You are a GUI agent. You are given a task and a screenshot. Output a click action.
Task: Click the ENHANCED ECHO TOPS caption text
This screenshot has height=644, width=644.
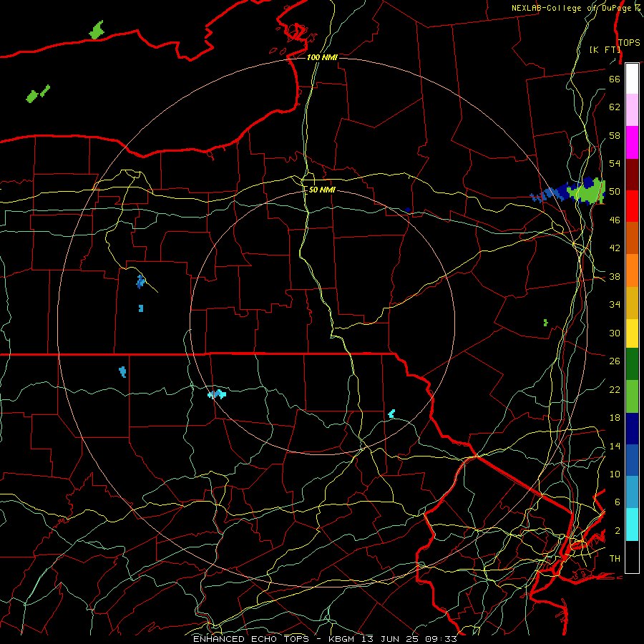point(251,639)
